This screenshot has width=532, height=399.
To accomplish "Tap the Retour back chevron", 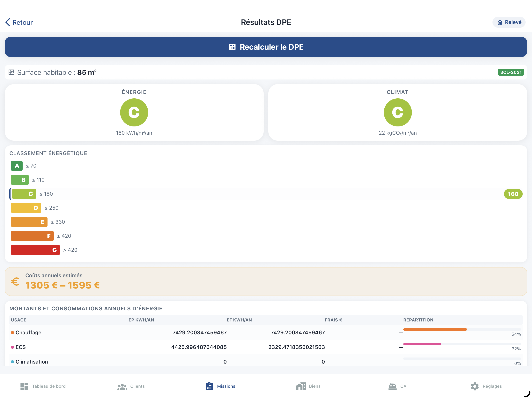I will 8,22.
